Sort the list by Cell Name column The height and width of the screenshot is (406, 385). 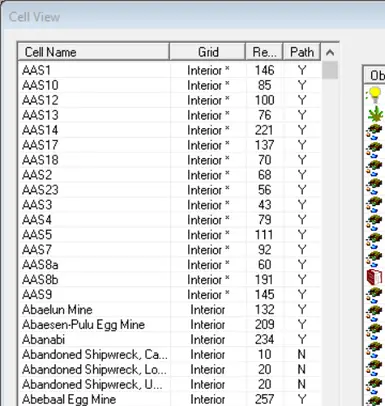(x=93, y=52)
